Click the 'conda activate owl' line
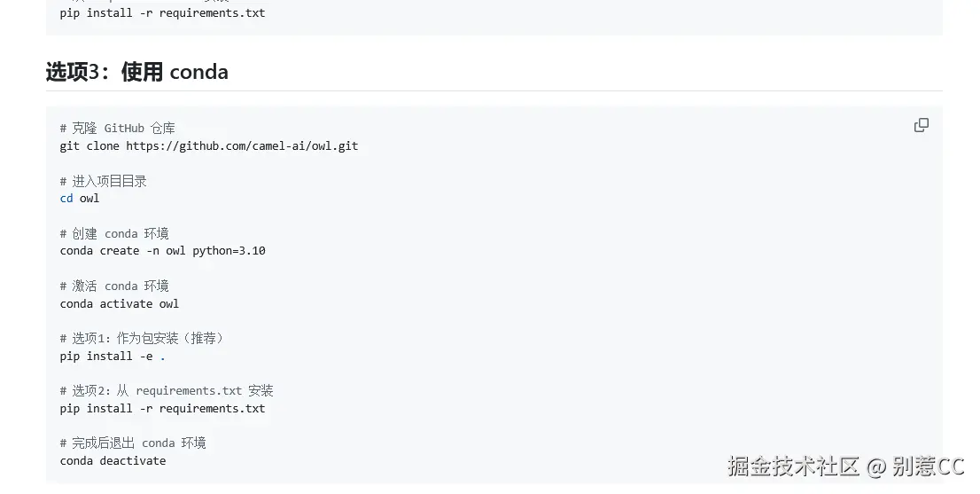This screenshot has width=980, height=494. point(120,304)
